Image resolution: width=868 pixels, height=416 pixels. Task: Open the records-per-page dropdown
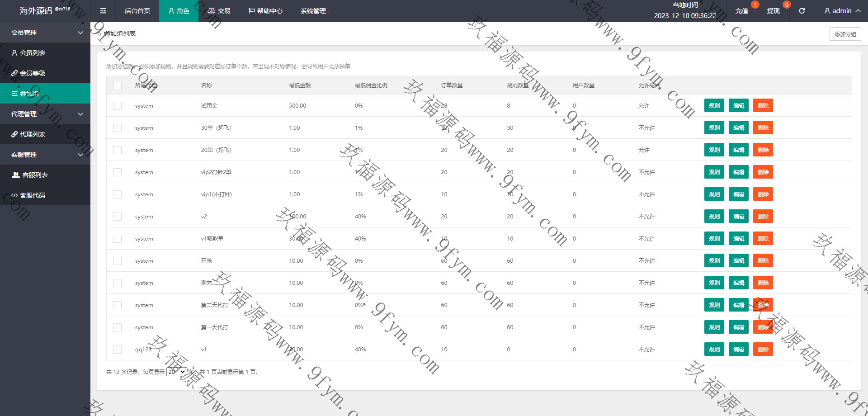[x=176, y=372]
